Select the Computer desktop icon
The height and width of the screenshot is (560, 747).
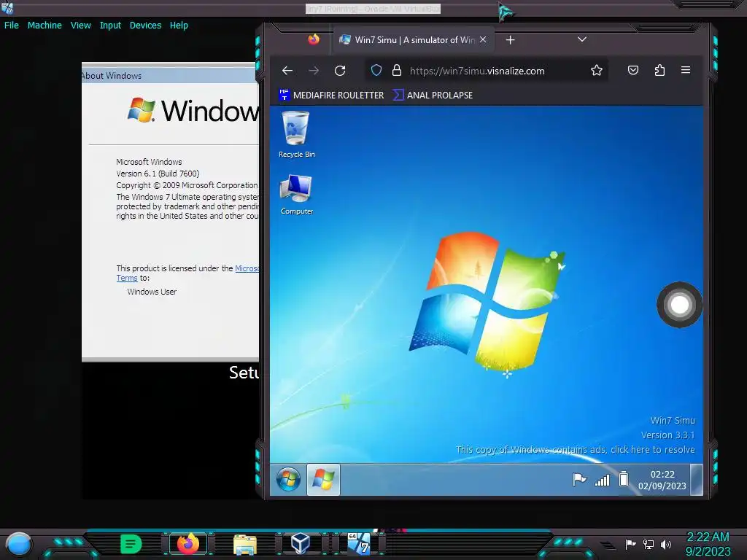[296, 194]
